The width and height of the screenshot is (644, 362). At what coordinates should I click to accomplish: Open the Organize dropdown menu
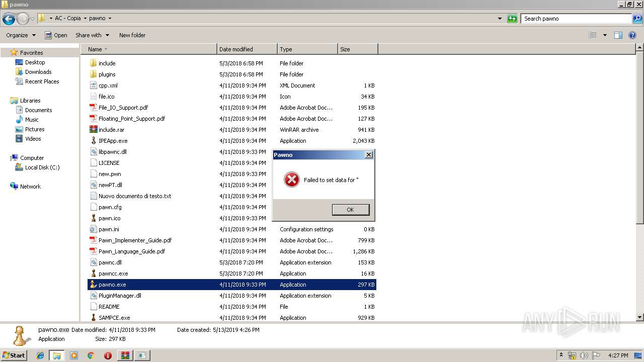point(21,35)
